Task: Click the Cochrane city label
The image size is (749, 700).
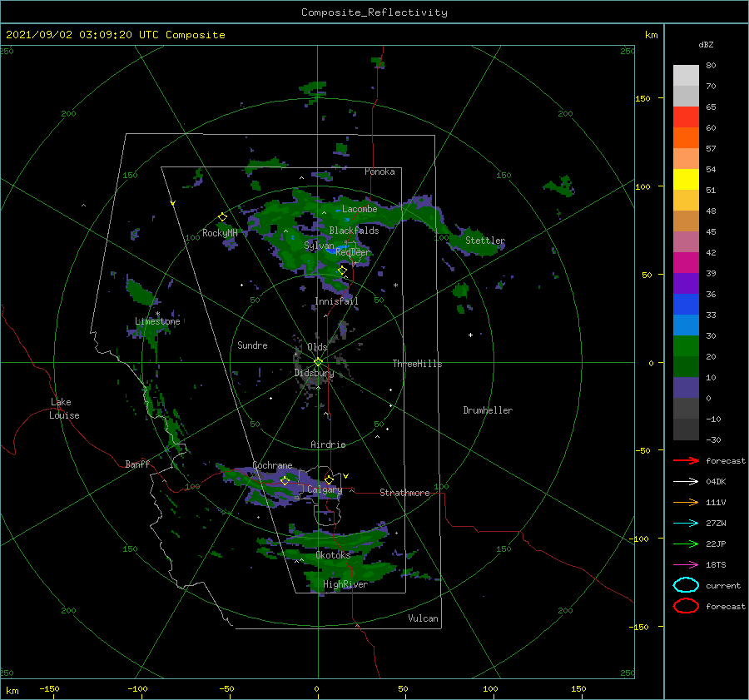Action: pos(272,465)
